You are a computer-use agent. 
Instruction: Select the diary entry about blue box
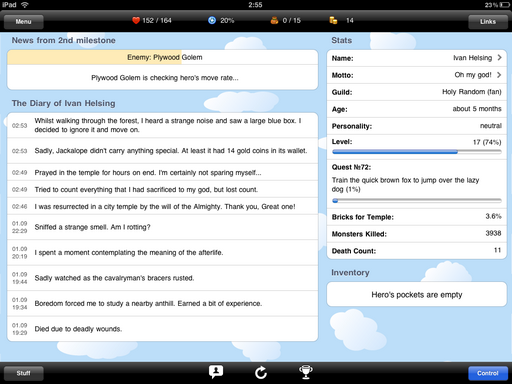(163, 125)
